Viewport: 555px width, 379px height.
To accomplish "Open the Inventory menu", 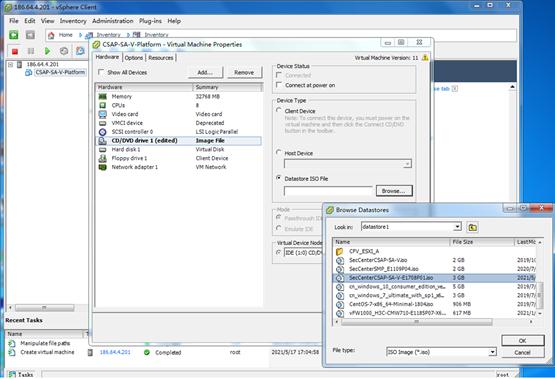I will (x=73, y=21).
